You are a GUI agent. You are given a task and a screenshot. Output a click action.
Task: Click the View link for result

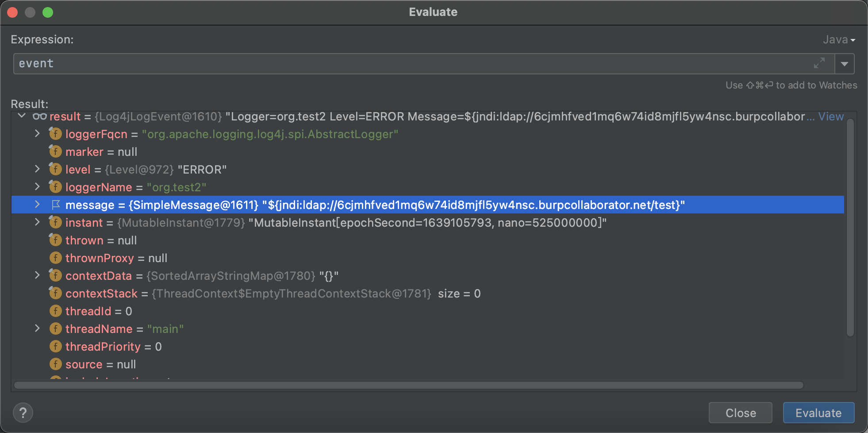[831, 116]
